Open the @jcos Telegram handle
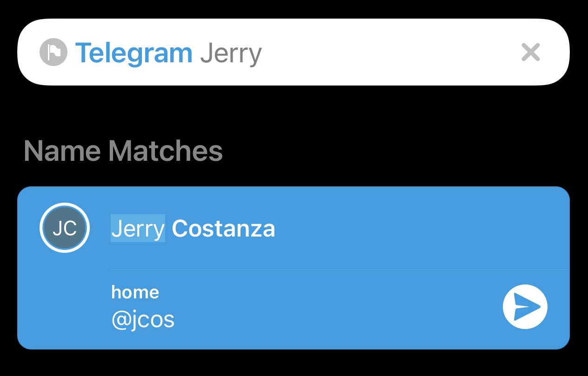 pyautogui.click(x=143, y=320)
